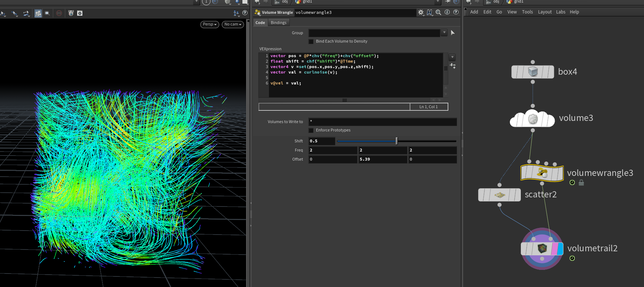Toggle the Enforce Prototypes checkbox
Image resolution: width=644 pixels, height=287 pixels.
pyautogui.click(x=311, y=130)
